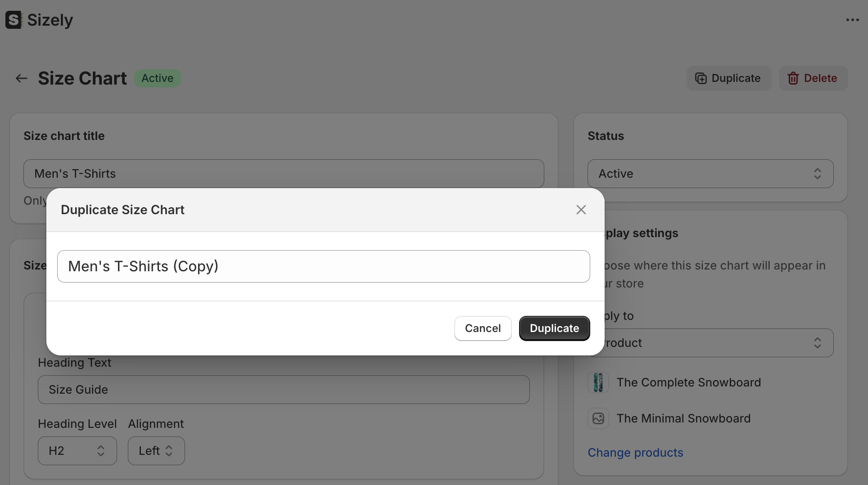Close the Duplicate Size Chart dialog
The width and height of the screenshot is (868, 485).
click(581, 210)
